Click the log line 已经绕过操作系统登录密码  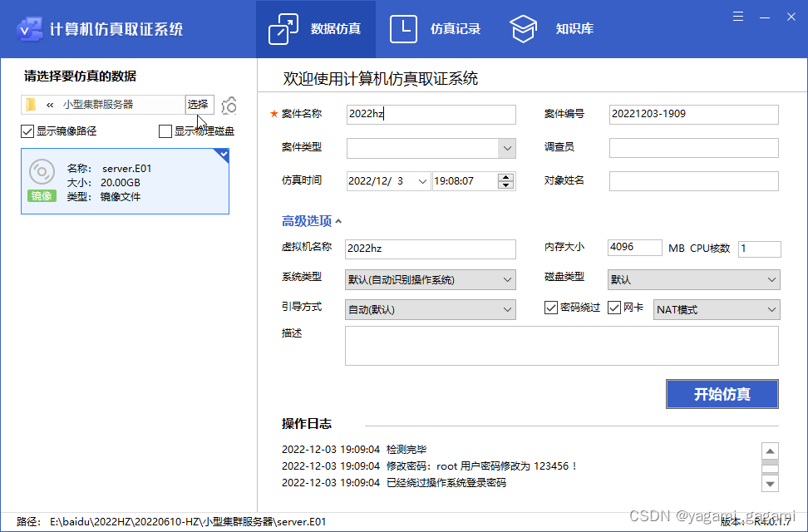coord(394,483)
